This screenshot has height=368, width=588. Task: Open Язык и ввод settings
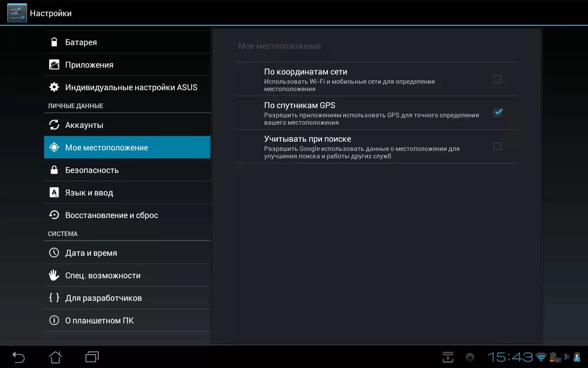[x=127, y=193]
